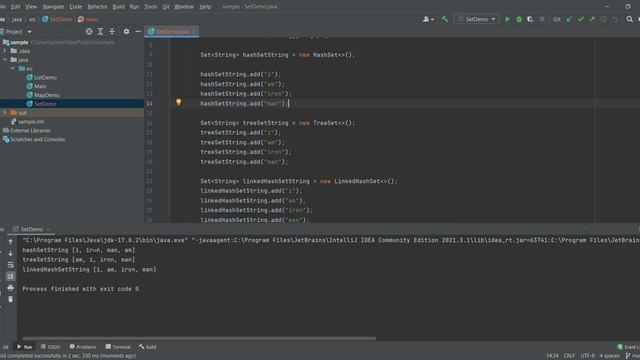The width and height of the screenshot is (640, 360).
Task: Toggle soft-wrap in Run console
Action: [x=11, y=265]
